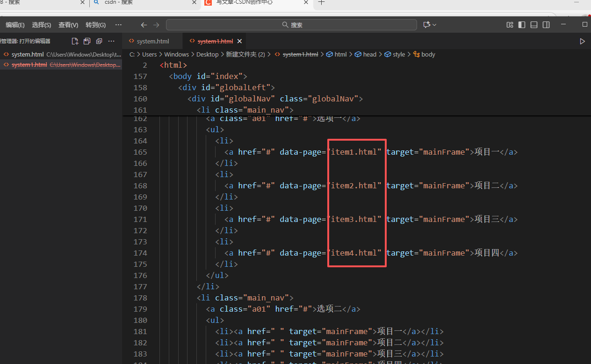The width and height of the screenshot is (591, 364).
Task: Click the system1.html breadcrumb
Action: point(300,54)
